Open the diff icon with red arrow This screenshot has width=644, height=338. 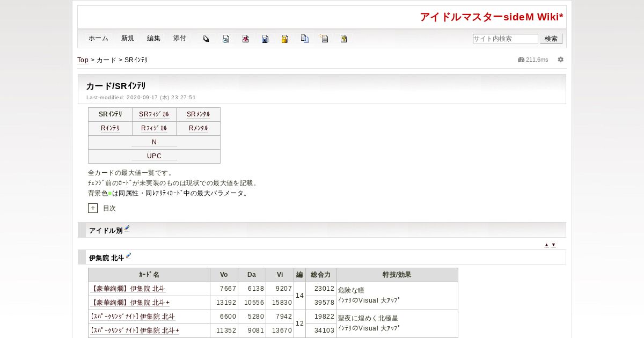pos(245,39)
